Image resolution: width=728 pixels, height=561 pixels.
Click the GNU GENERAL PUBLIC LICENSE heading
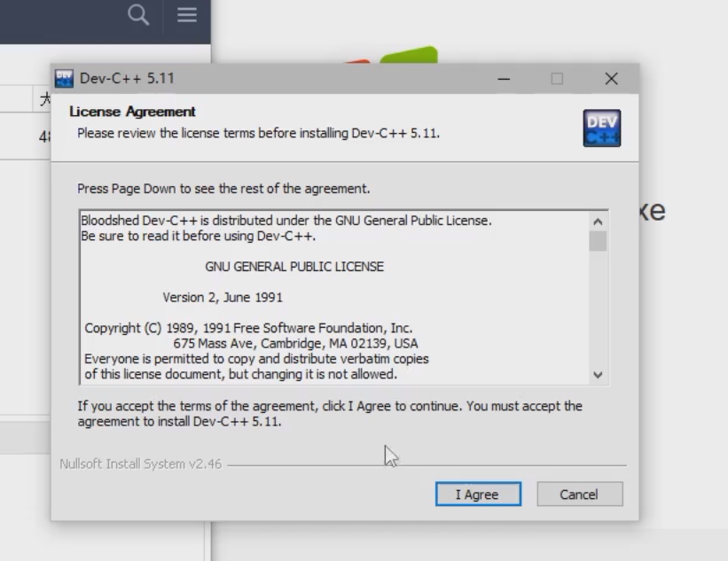tap(294, 267)
